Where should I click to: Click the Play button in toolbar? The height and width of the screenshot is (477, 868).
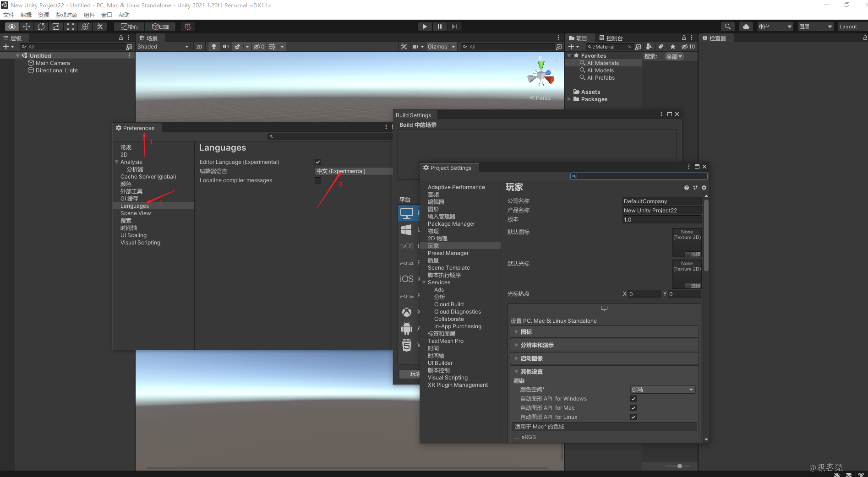click(x=425, y=27)
